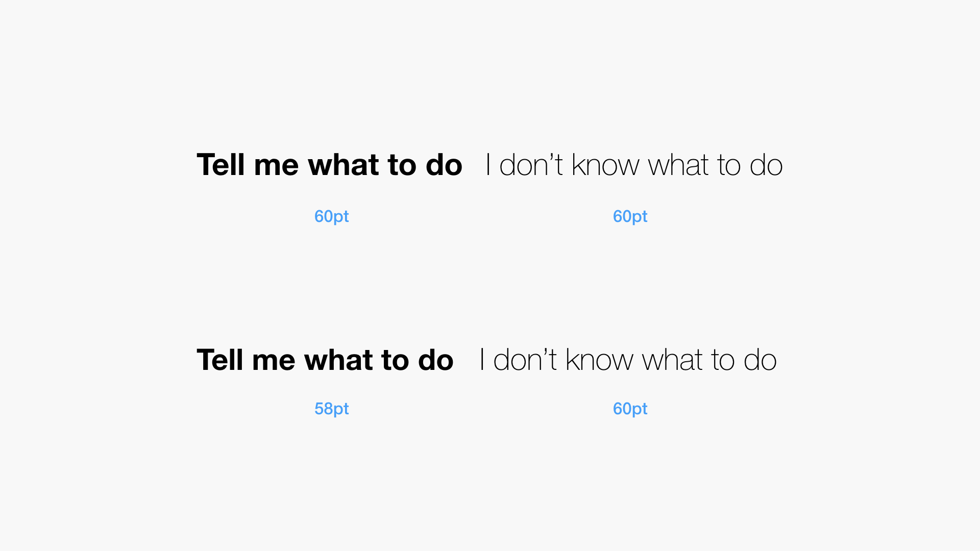Click bold word 'what' in lower headline
The height and width of the screenshot is (551, 980).
[x=338, y=360]
